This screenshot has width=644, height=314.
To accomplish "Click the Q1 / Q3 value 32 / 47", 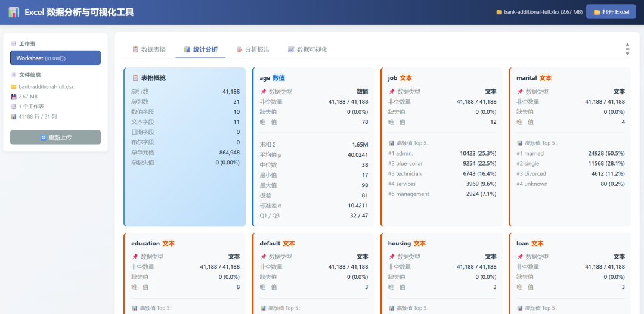I will [x=359, y=216].
